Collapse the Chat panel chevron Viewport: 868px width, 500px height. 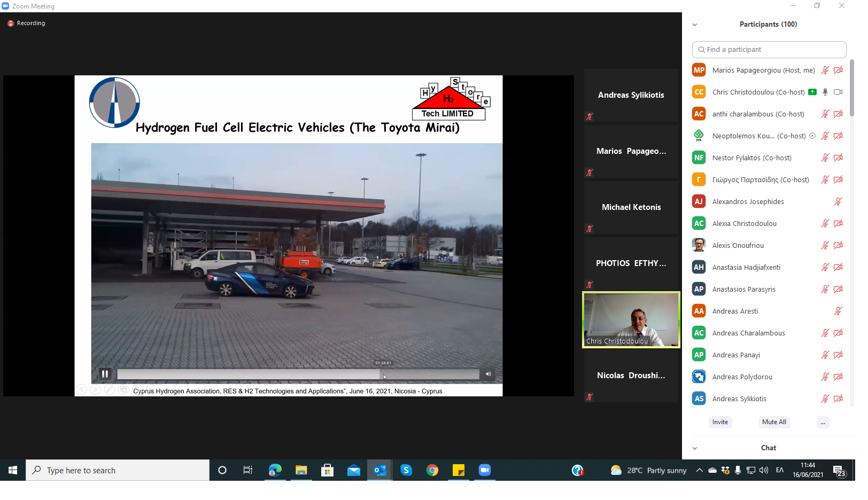tap(695, 448)
